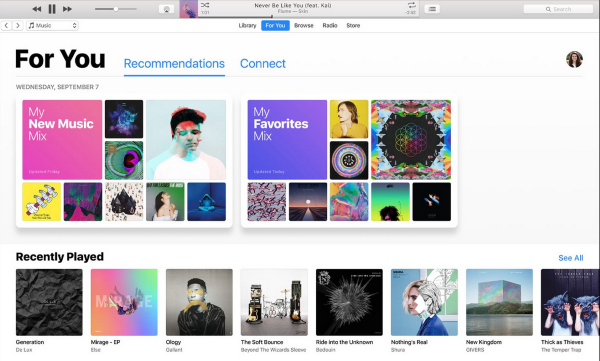
Task: Open the Radio tab
Action: (330, 26)
